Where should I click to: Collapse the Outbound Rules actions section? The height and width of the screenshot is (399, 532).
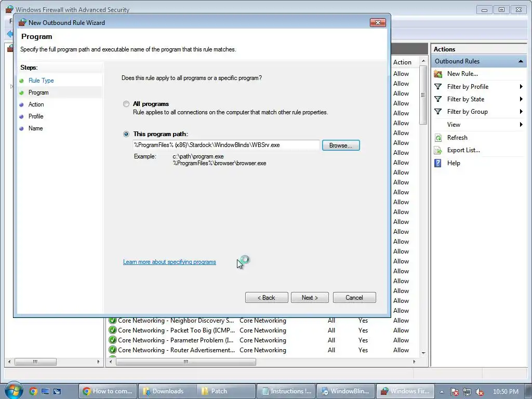[x=521, y=61]
